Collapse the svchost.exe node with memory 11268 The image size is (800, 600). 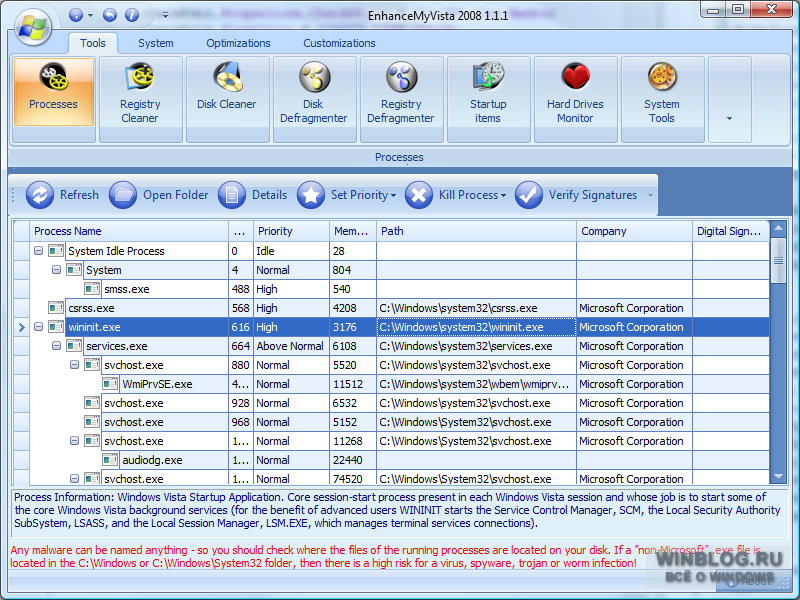pyautogui.click(x=74, y=441)
